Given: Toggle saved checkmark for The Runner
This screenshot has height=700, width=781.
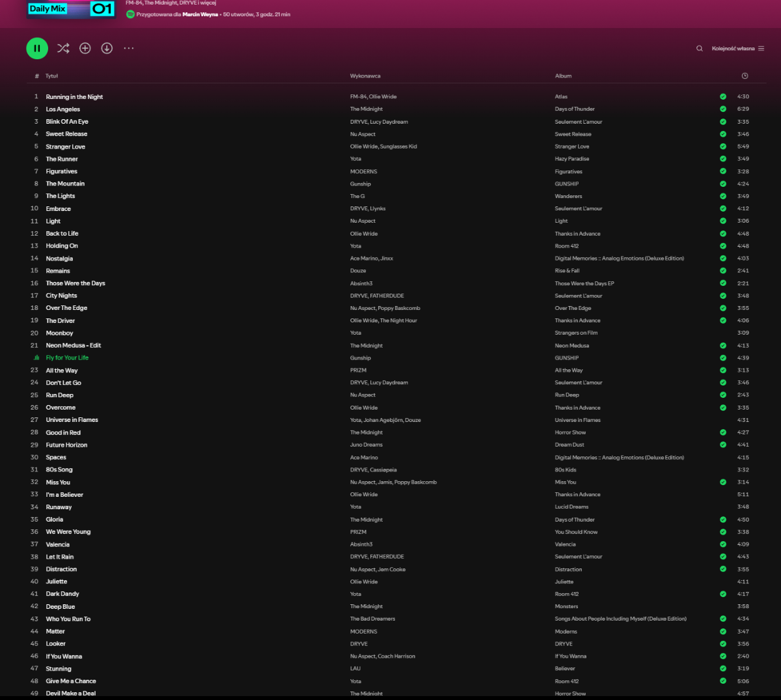Looking at the screenshot, I should click(x=723, y=159).
